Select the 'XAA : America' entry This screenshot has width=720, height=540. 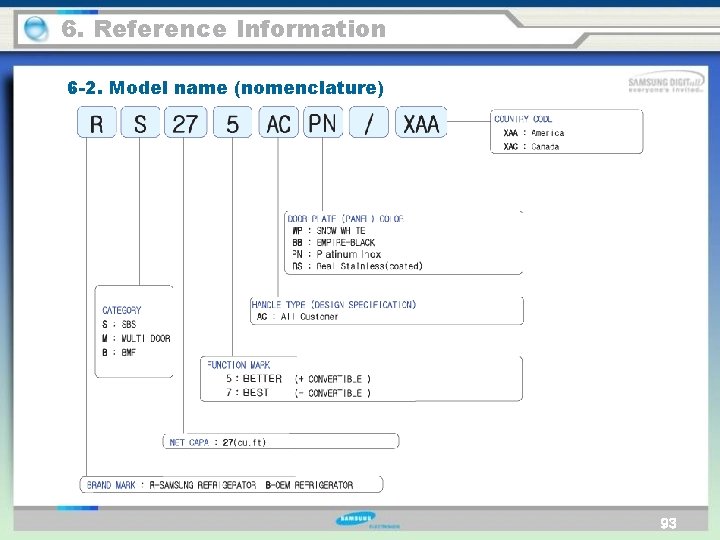click(534, 133)
